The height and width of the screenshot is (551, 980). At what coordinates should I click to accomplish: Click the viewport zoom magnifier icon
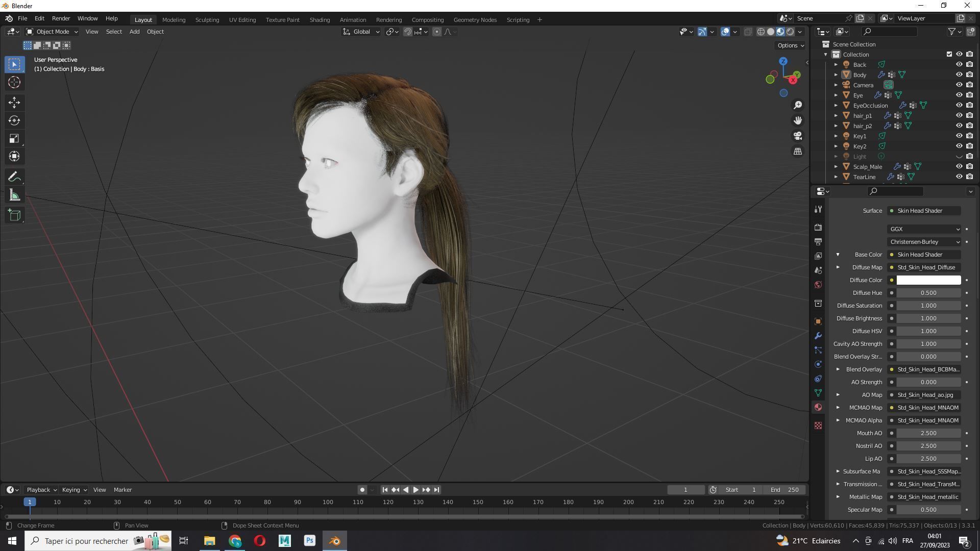(x=797, y=105)
